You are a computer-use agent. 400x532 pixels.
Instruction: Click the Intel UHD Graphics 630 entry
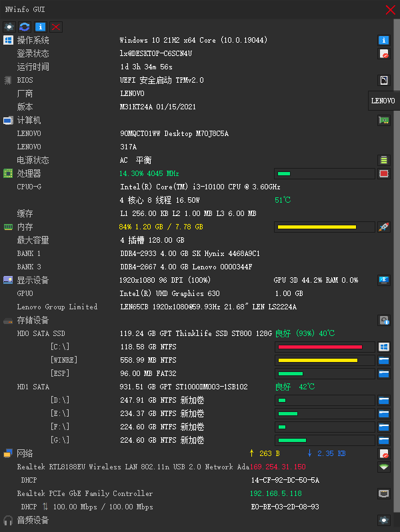pyautogui.click(x=169, y=293)
